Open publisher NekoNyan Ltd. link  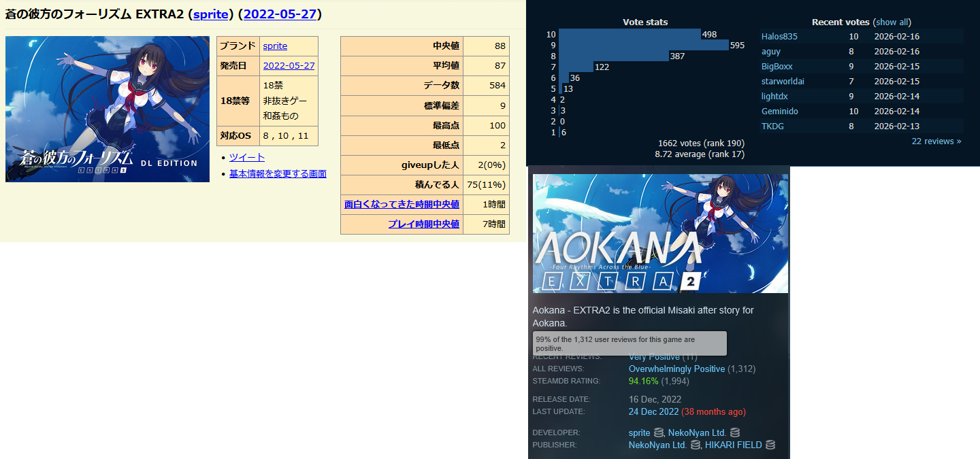658,445
